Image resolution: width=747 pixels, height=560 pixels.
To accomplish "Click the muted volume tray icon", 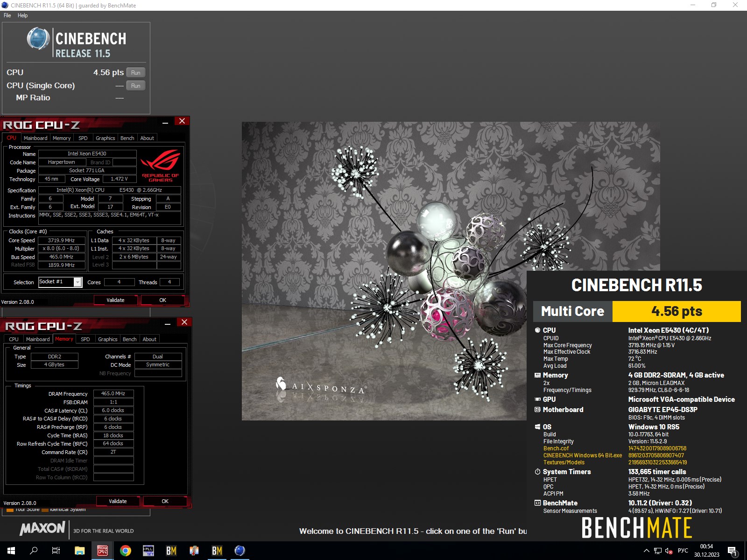I will (669, 551).
